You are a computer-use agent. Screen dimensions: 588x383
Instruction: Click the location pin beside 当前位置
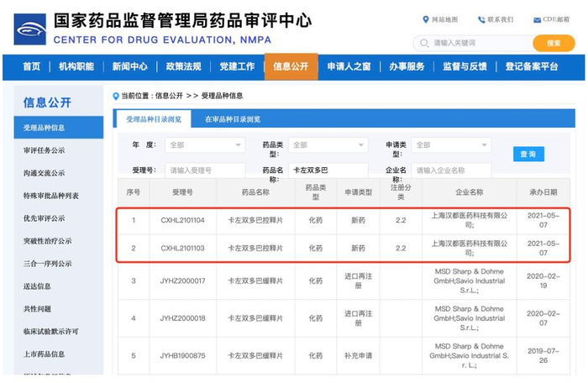116,97
